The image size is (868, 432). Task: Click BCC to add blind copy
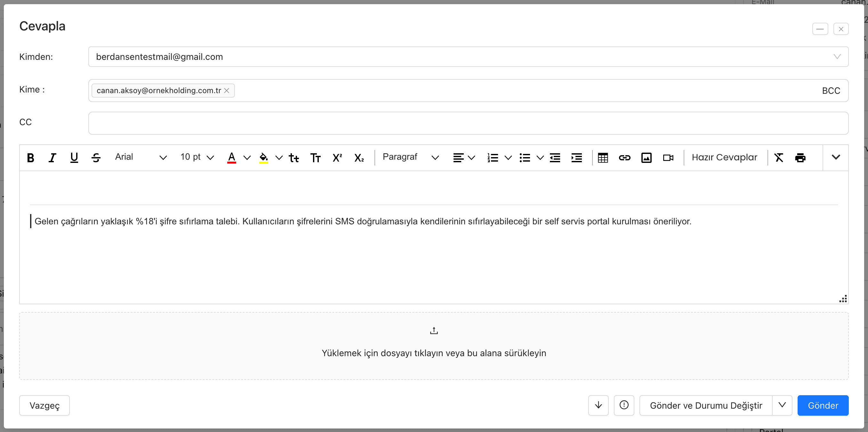tap(831, 91)
